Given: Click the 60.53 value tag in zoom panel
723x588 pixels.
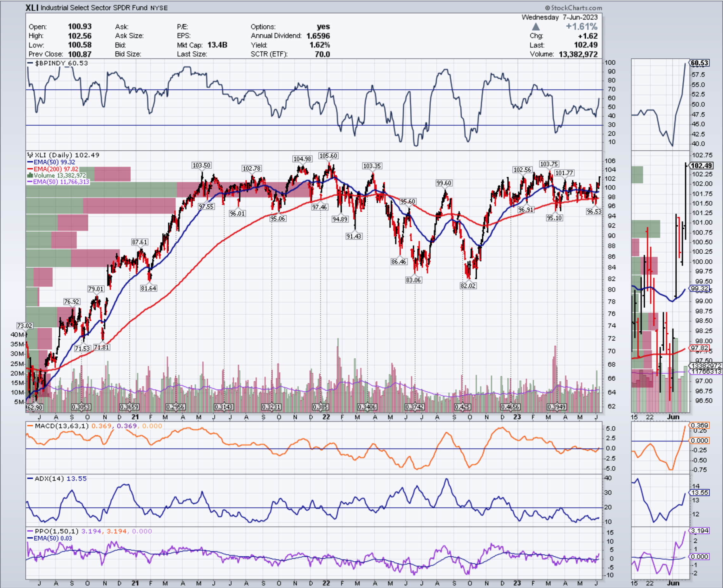Looking at the screenshot, I should (700, 63).
